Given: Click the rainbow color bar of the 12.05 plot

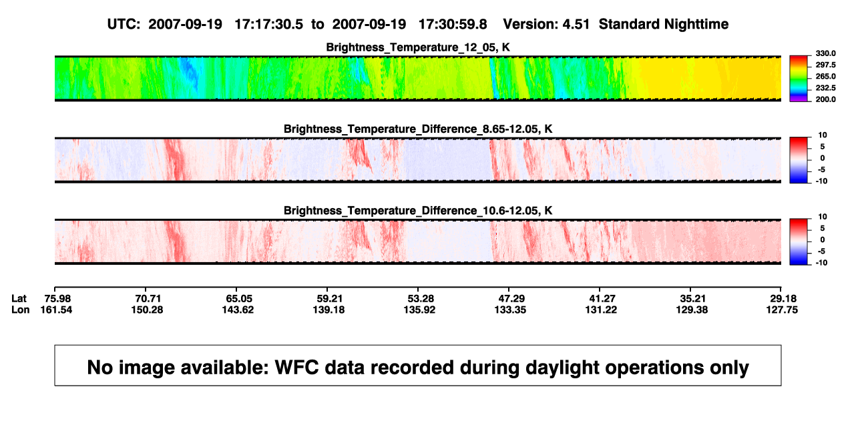Looking at the screenshot, I should tap(799, 78).
